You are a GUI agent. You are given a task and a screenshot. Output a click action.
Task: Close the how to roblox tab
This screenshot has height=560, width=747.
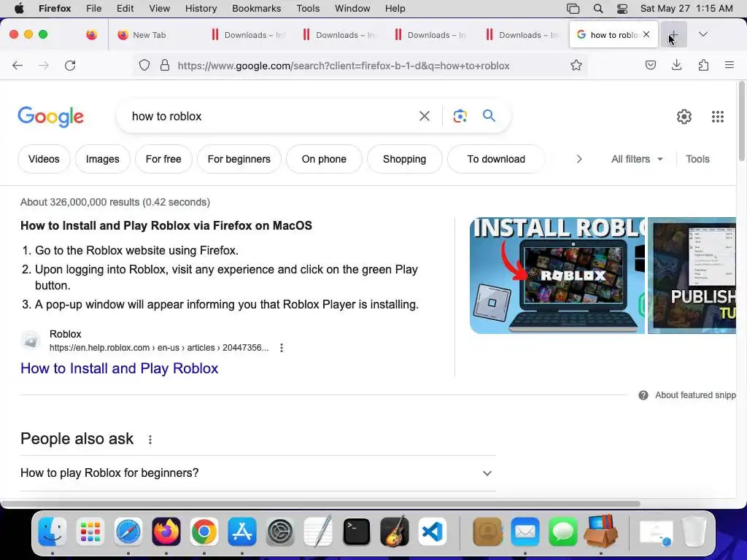coord(646,34)
